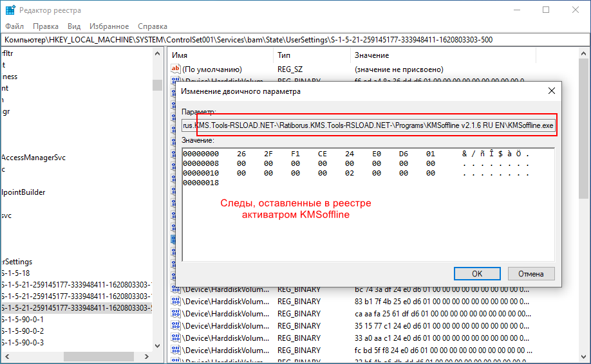
Task: Click binary icon of row with value fc bd 5f f8
Action: pos(175,350)
